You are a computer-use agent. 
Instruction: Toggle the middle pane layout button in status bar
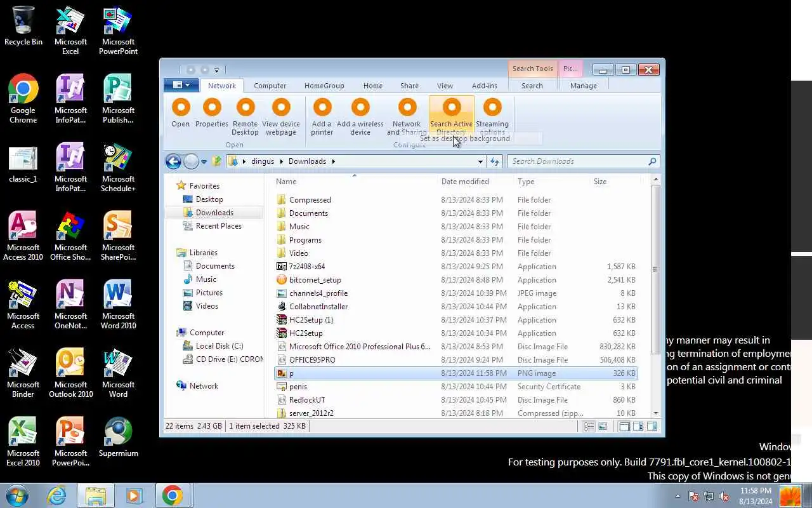click(x=638, y=427)
